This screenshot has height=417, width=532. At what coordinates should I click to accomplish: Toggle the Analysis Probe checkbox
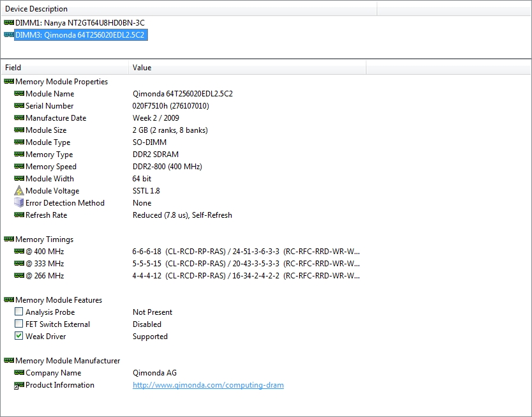pos(19,312)
